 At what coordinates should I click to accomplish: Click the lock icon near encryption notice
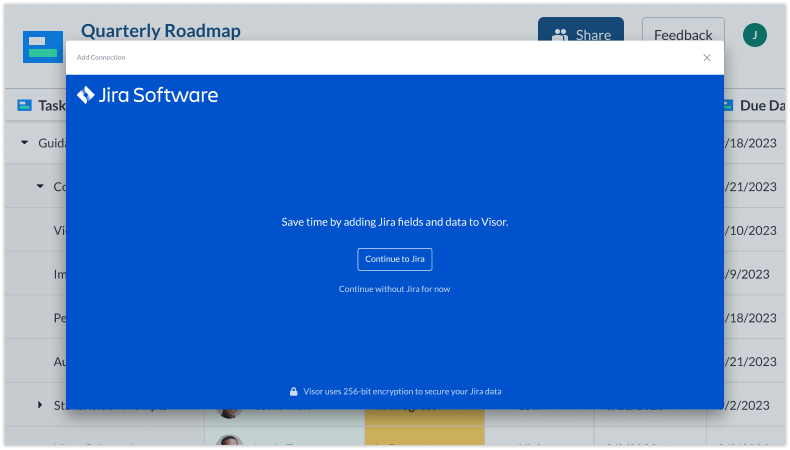pyautogui.click(x=293, y=392)
